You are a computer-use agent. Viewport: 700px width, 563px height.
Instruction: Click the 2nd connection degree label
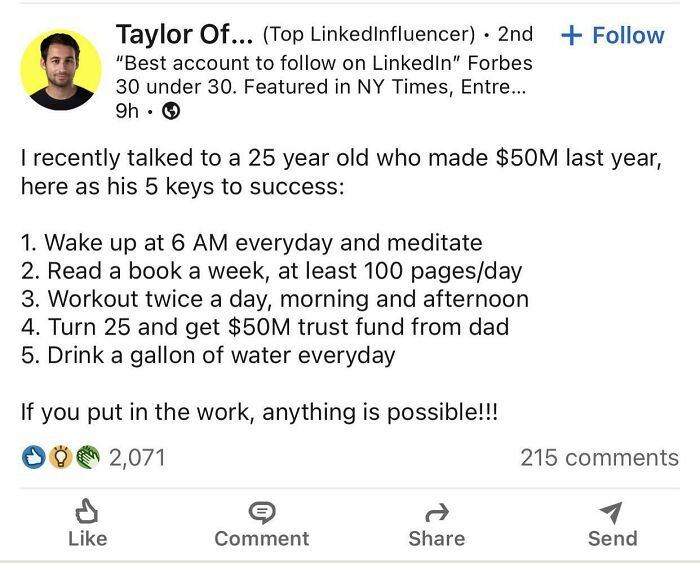click(x=515, y=35)
